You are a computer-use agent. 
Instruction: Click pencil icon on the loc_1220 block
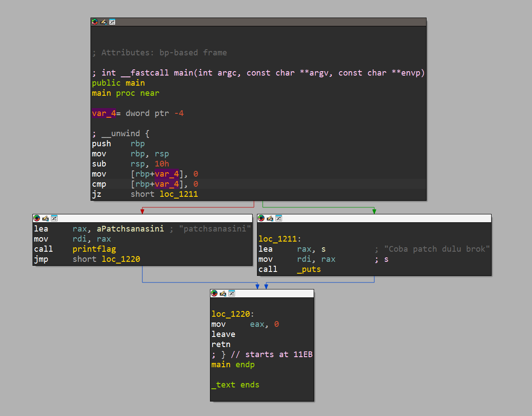coord(223,293)
